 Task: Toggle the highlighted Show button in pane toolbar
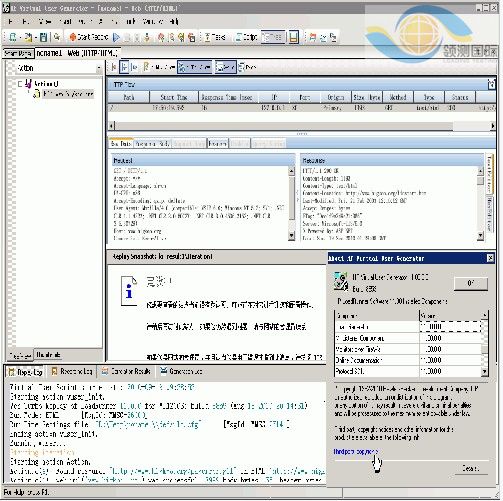coord(226,67)
